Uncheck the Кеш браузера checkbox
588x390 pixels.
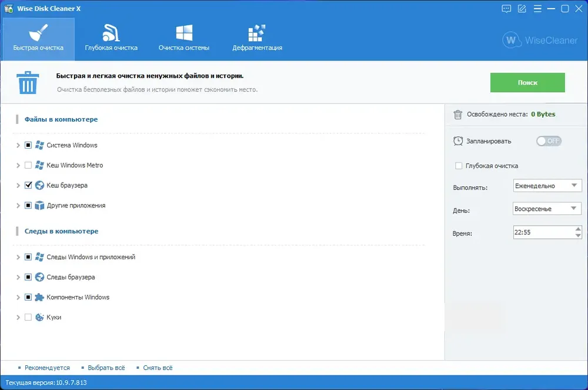click(28, 185)
